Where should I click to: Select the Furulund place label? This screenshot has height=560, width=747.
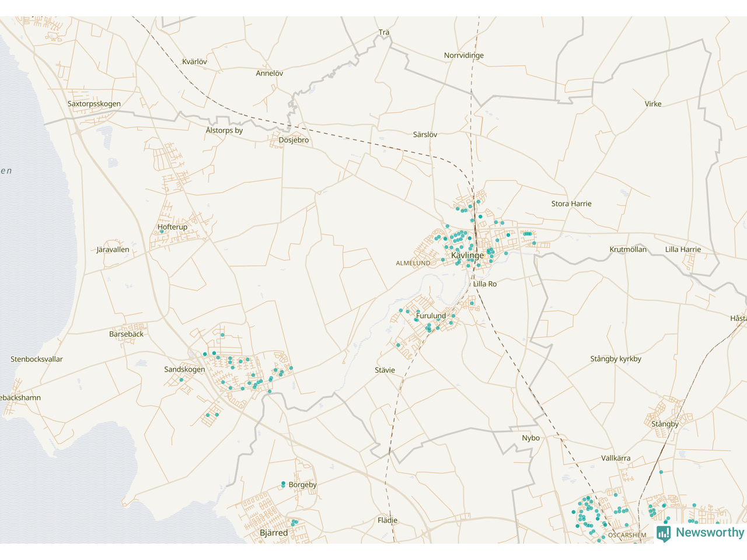point(431,316)
